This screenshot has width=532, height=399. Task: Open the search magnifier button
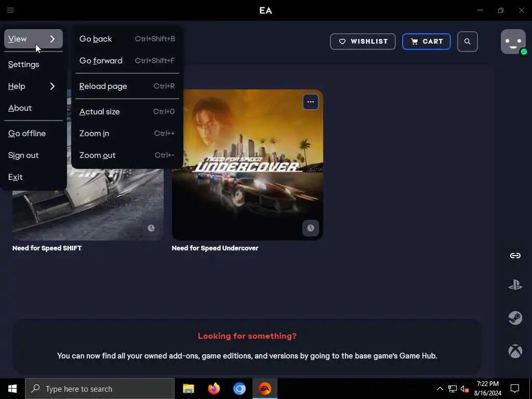click(x=467, y=42)
